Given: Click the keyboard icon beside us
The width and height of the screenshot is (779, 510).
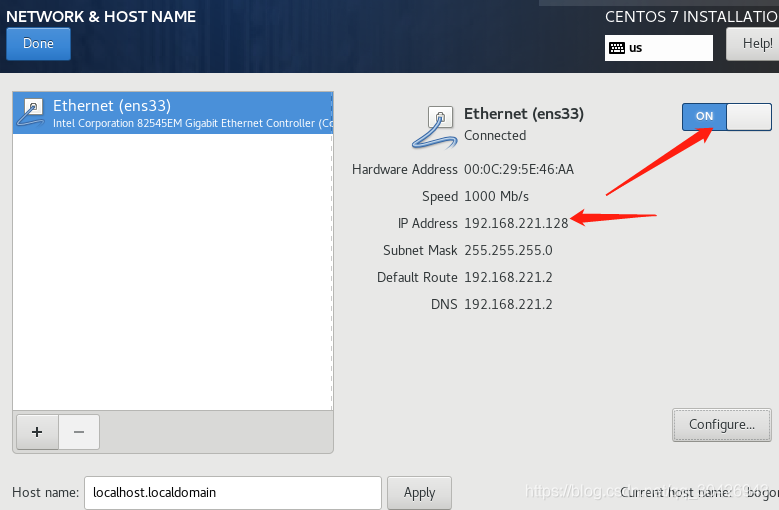Looking at the screenshot, I should 617,48.
